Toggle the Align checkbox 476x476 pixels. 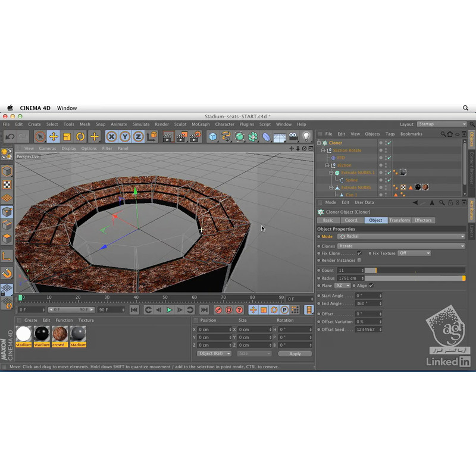point(371,286)
